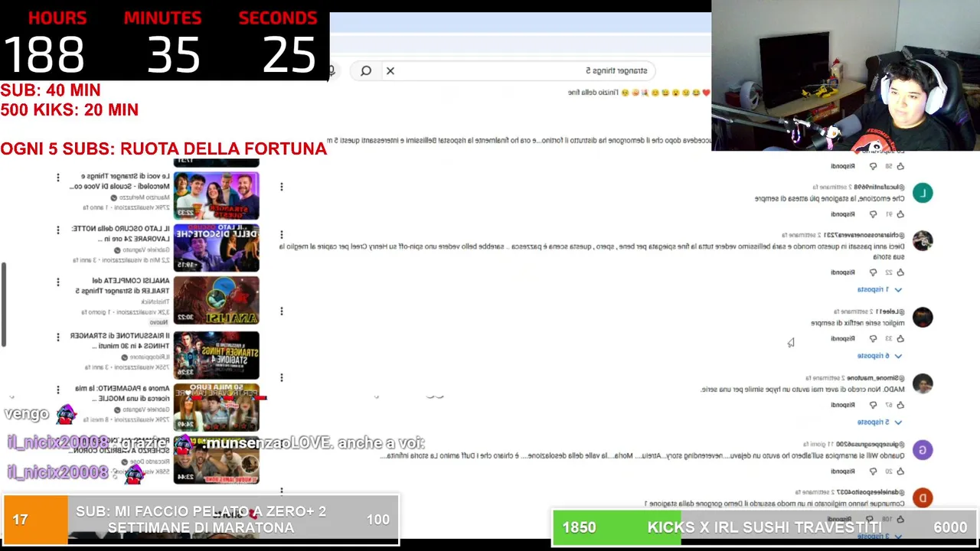Click the search magnifier icon
Screen dimensions: 980x551
pos(366,70)
